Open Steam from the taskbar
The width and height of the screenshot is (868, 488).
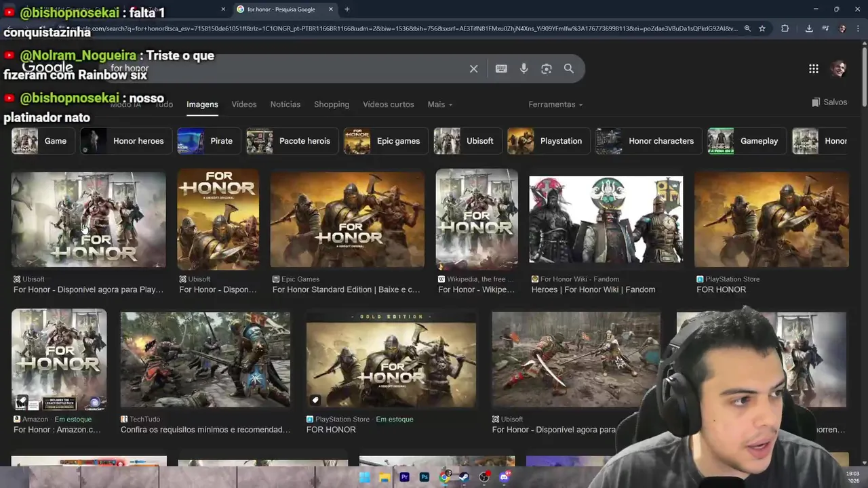[464, 477]
